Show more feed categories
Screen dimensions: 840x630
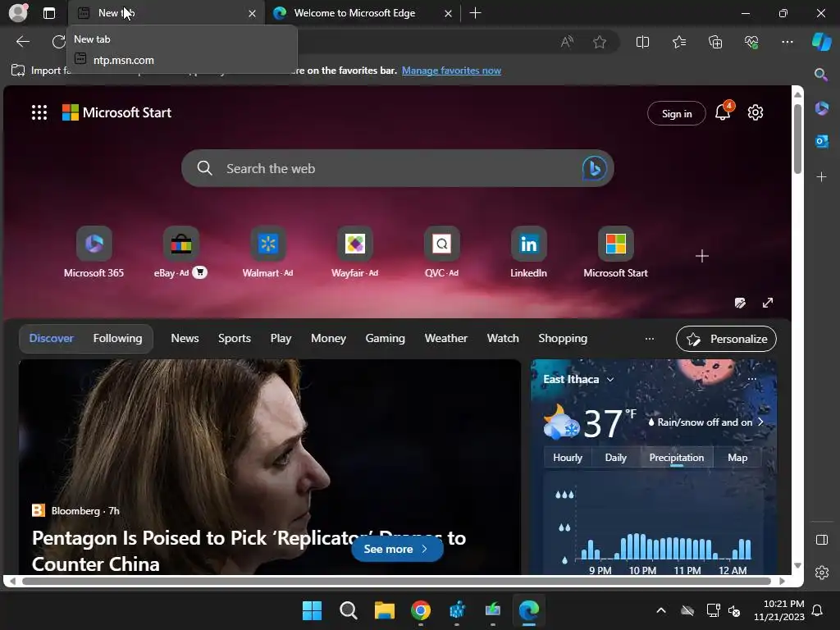click(650, 339)
